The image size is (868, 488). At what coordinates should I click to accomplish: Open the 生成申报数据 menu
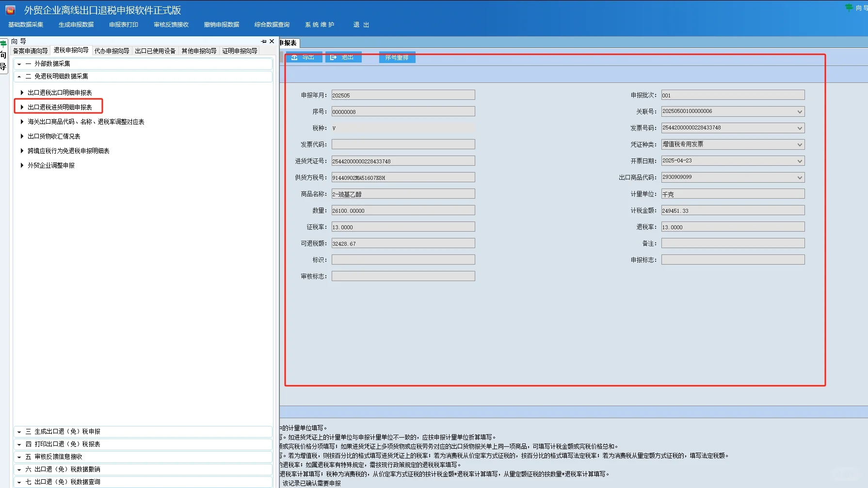(x=76, y=25)
